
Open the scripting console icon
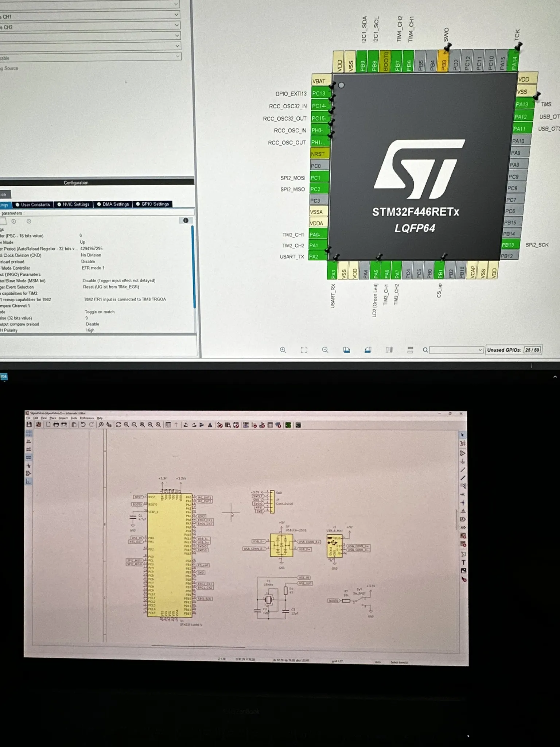298,425
